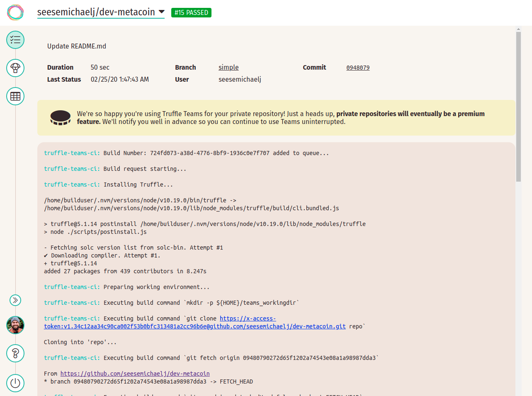Click the node ./scripts/postinstall.js line
This screenshot has width=532, height=396.
[x=95, y=232]
